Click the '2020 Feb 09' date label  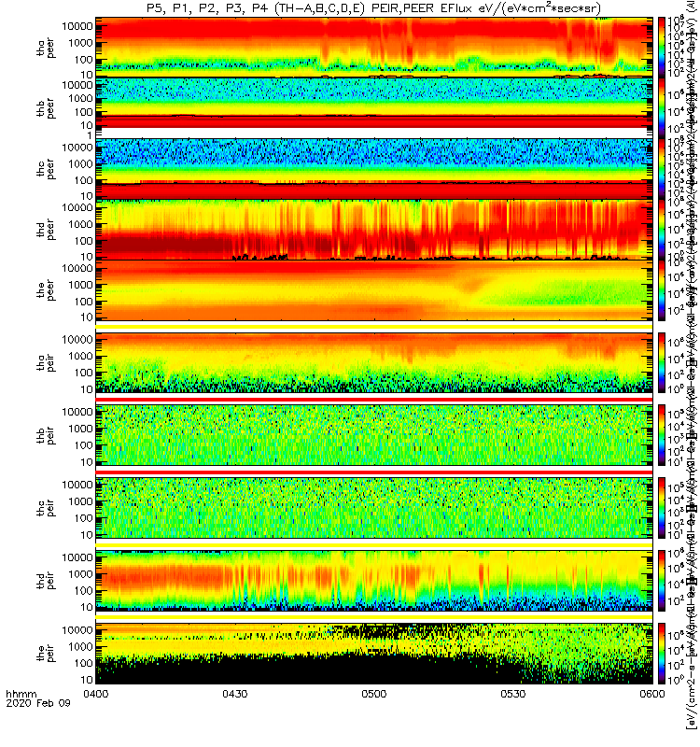[38, 703]
